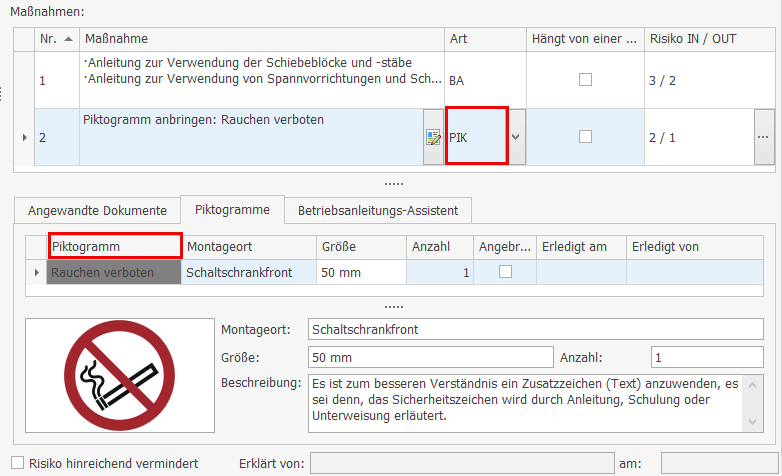Click the ellipsis button next to Risiko 2 / 1
Image resolution: width=782 pixels, height=476 pixels.
coord(765,137)
